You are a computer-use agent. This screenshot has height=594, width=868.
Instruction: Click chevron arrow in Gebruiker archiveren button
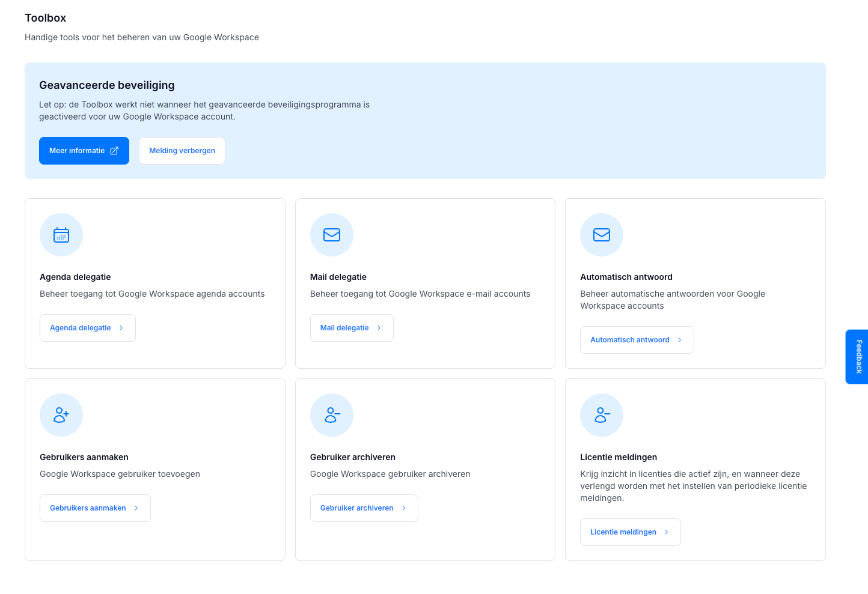(x=404, y=508)
